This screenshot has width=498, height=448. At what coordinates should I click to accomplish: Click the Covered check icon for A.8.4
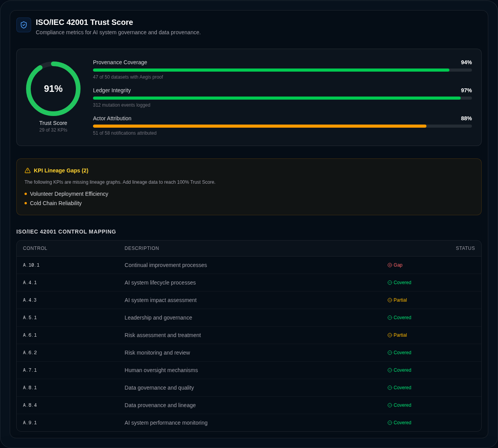[389, 405]
